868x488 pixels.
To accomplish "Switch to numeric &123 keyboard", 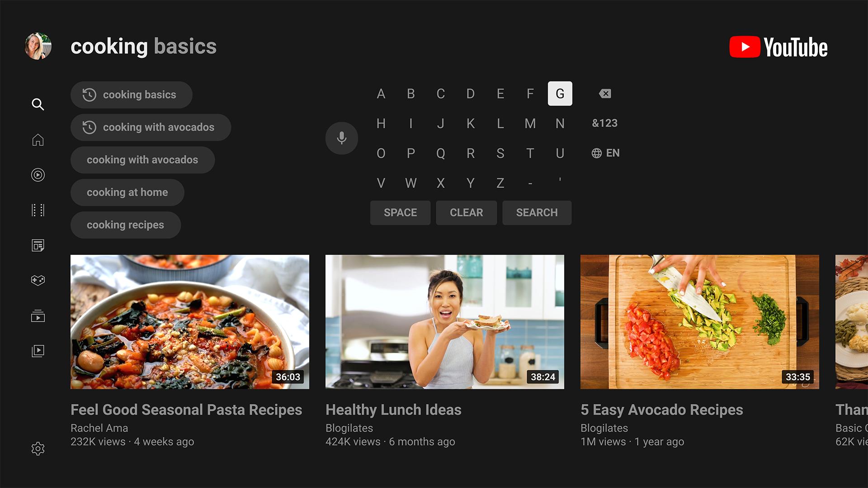I will pos(605,123).
